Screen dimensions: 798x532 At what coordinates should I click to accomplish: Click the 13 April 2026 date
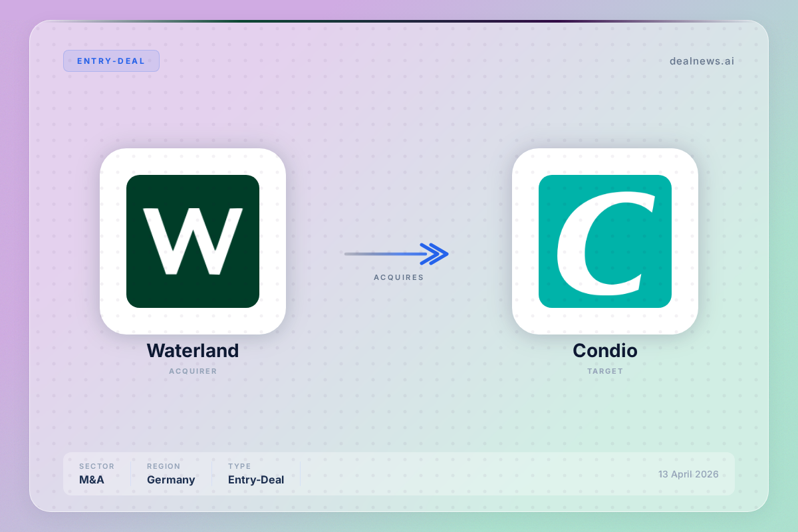tap(688, 474)
